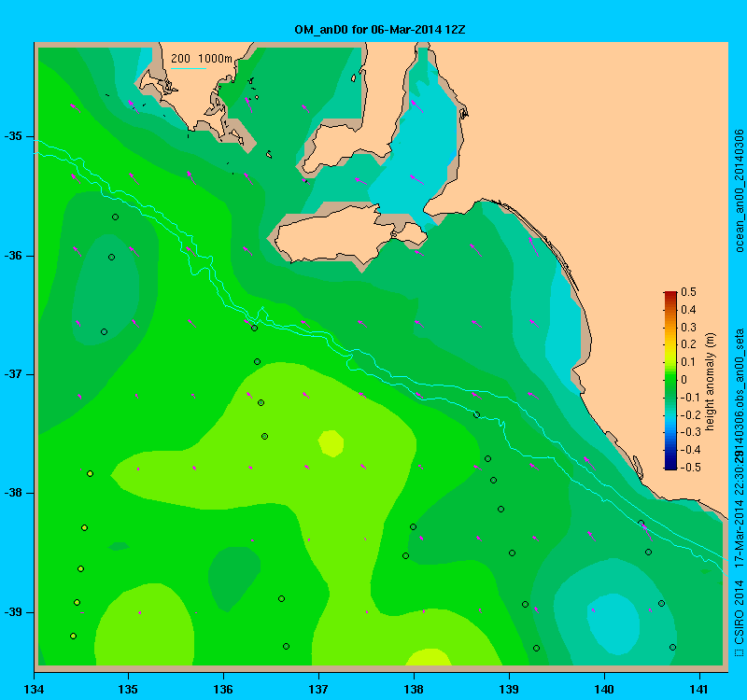Click the longitude axis label "135"
The width and height of the screenshot is (747, 700).
click(x=128, y=689)
